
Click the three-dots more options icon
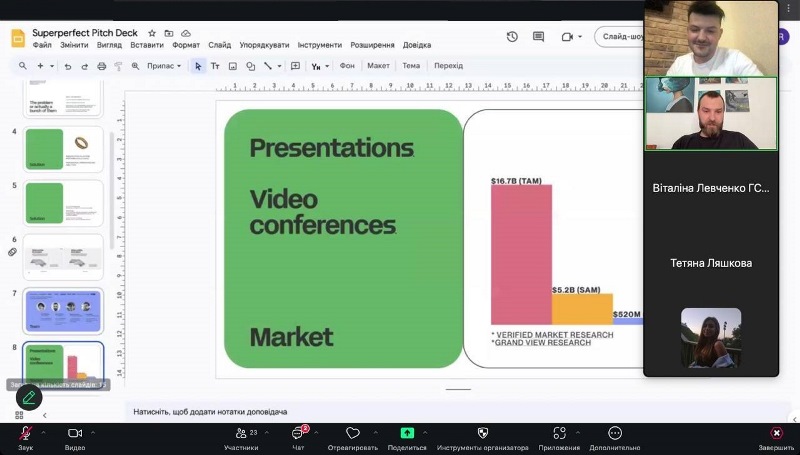(x=615, y=433)
